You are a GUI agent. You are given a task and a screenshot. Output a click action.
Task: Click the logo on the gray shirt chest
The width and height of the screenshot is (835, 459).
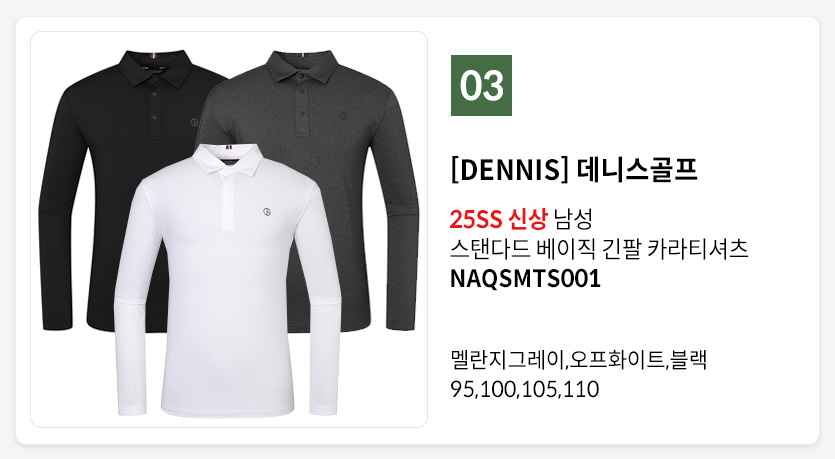(343, 116)
